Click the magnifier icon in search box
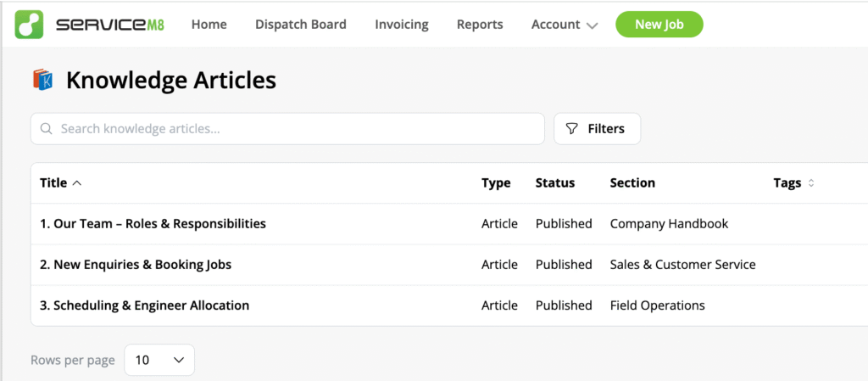 tap(47, 129)
